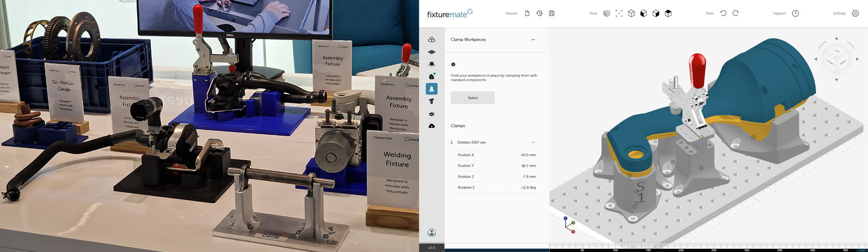Image resolution: width=868 pixels, height=252 pixels.
Task: Click the cloud download icon in sidebar
Action: [432, 126]
